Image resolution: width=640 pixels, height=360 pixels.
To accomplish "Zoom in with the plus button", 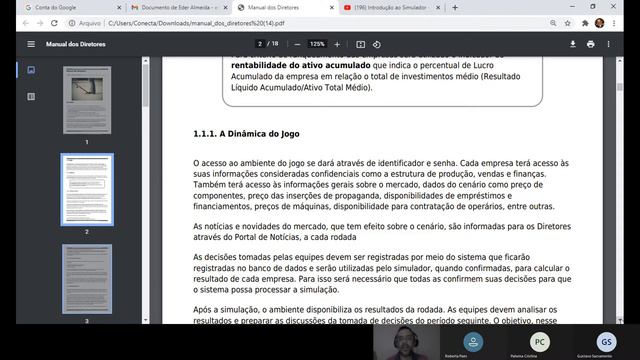I will [337, 44].
